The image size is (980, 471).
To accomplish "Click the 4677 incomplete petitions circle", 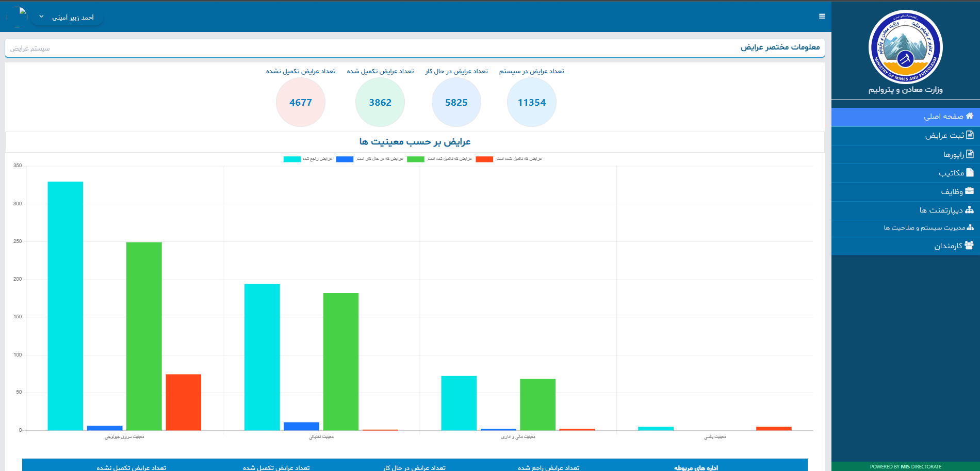I will click(x=301, y=103).
